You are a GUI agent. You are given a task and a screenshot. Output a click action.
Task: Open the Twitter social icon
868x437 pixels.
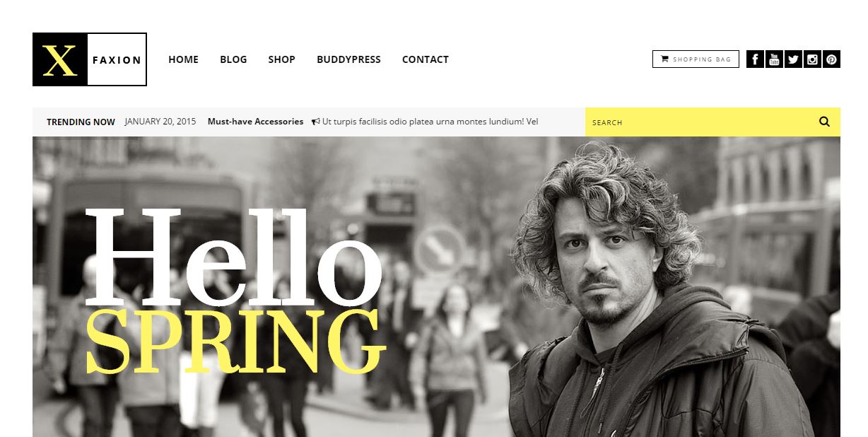pyautogui.click(x=793, y=59)
